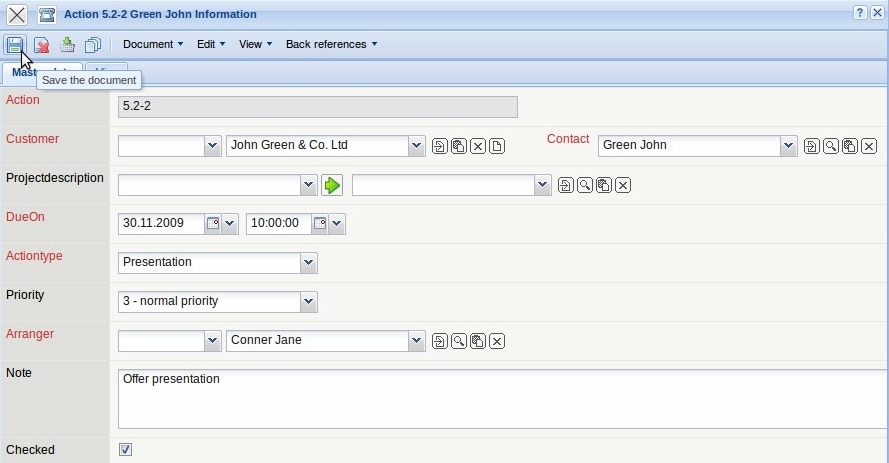Expand Actiontype Presentation dropdown
Viewport: 889px width, 463px height.
click(308, 263)
